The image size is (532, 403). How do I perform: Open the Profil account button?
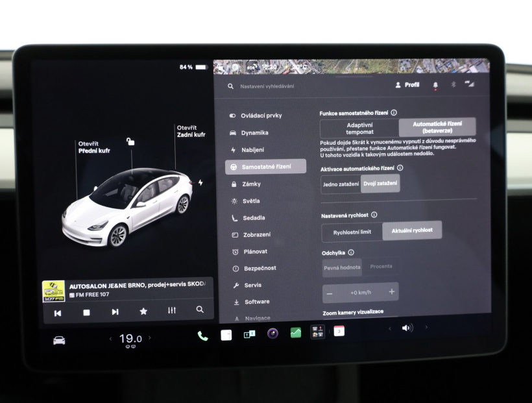407,85
